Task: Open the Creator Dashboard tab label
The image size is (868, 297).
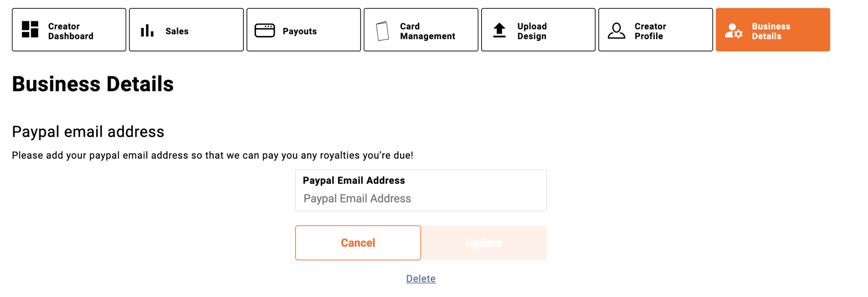Action: pyautogui.click(x=71, y=31)
